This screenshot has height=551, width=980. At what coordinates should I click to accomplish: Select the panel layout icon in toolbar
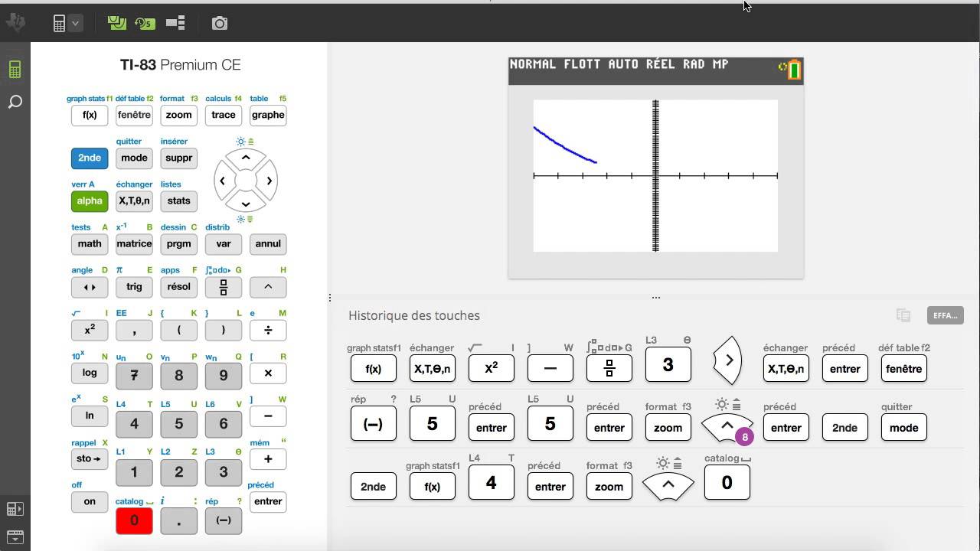click(175, 23)
